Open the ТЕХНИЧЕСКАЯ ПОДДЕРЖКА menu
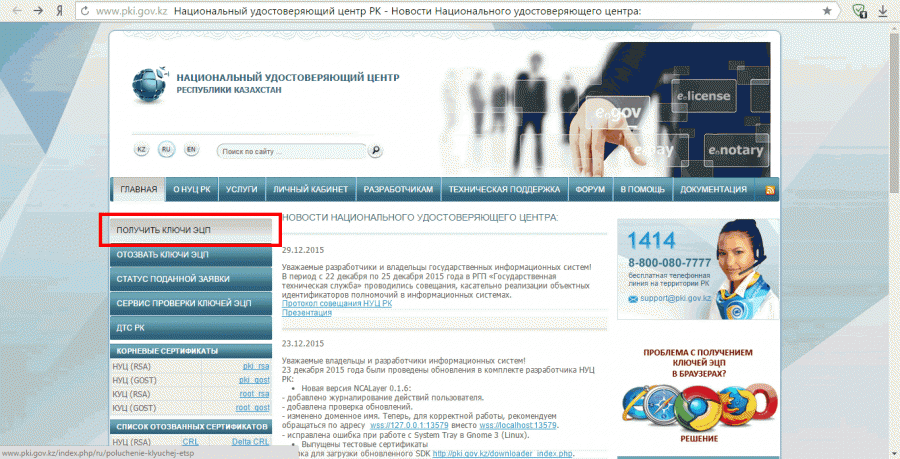 pos(503,189)
